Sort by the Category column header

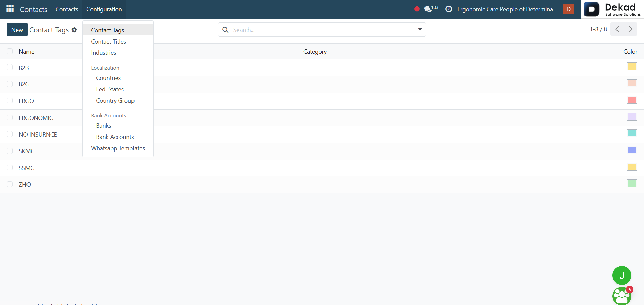[x=315, y=51]
